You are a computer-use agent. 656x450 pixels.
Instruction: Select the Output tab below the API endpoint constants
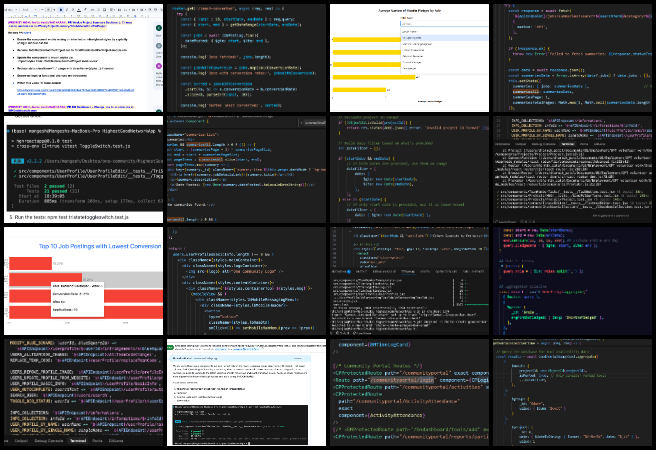tap(21, 440)
